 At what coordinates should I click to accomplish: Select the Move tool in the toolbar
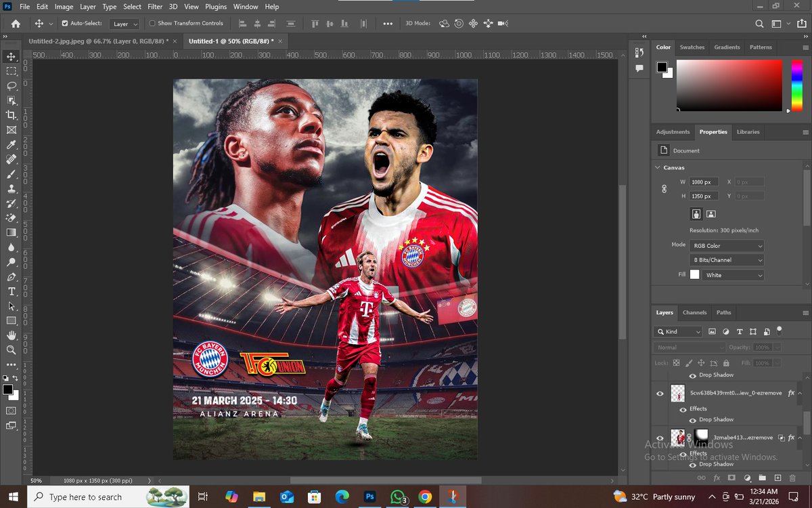coord(12,56)
